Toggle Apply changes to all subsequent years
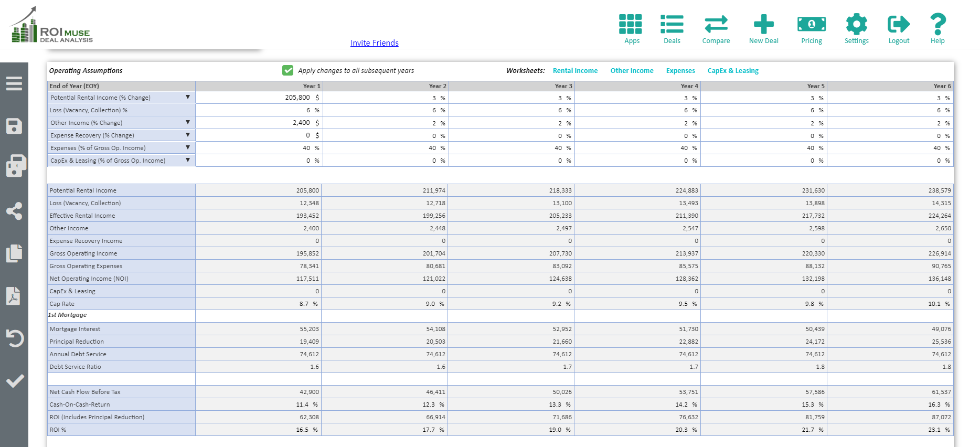This screenshot has width=980, height=447. 287,70
